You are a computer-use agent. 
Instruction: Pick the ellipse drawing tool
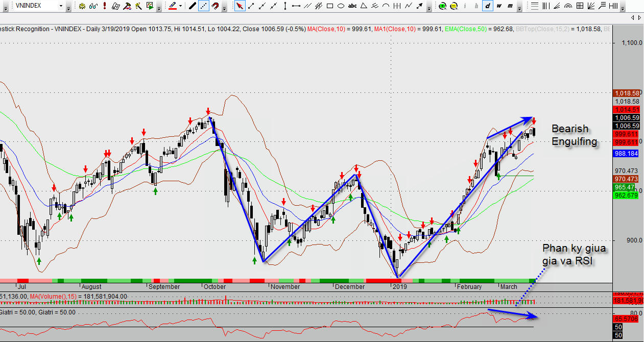[341, 6]
